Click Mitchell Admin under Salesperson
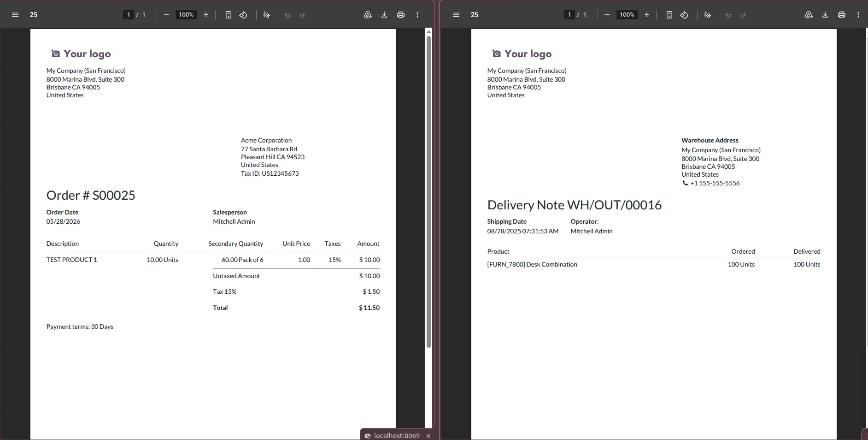 pos(234,221)
